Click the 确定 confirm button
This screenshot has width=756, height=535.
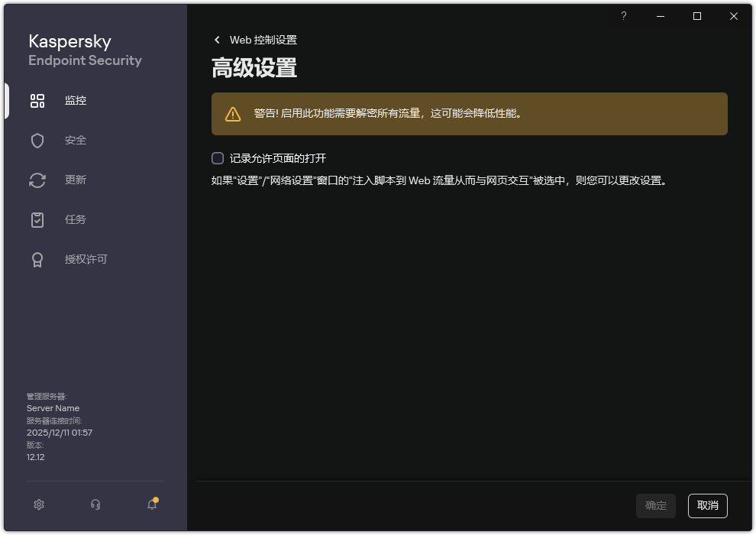tap(655, 505)
